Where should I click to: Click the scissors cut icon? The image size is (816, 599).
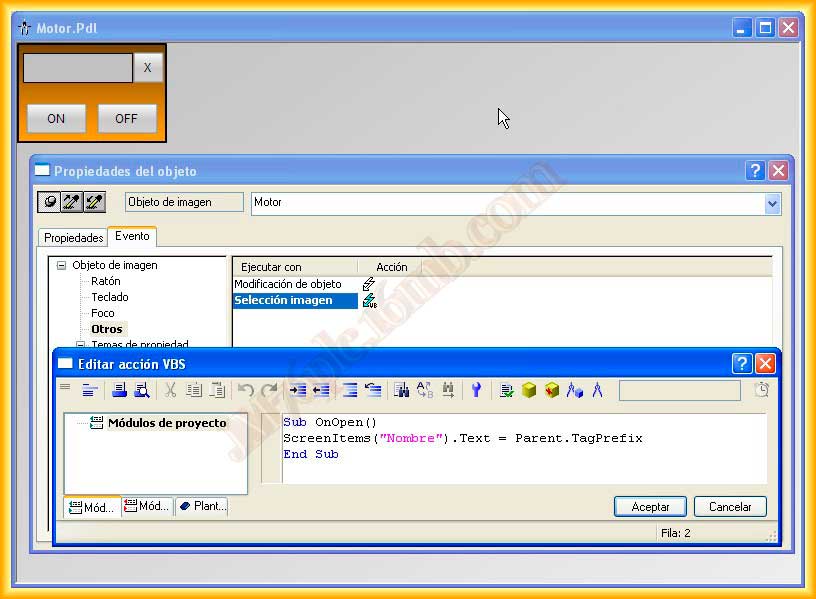pos(170,390)
